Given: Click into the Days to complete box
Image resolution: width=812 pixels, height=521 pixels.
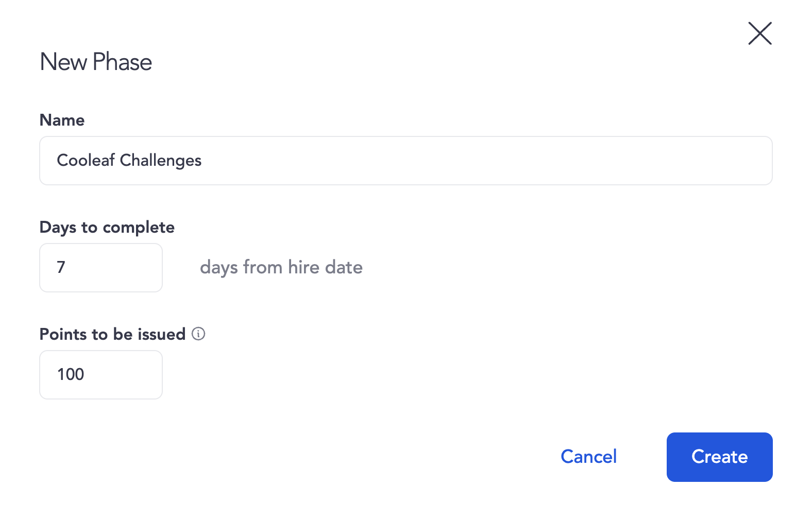Looking at the screenshot, I should tap(101, 268).
